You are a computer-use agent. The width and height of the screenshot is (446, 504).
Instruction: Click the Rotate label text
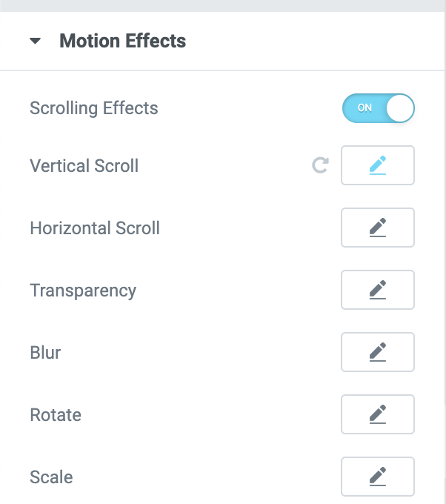[56, 415]
